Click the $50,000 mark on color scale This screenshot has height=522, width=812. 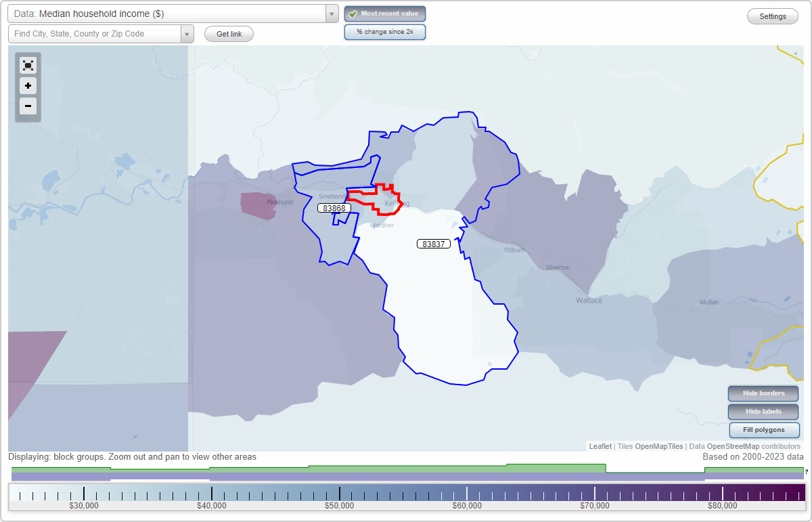click(339, 505)
